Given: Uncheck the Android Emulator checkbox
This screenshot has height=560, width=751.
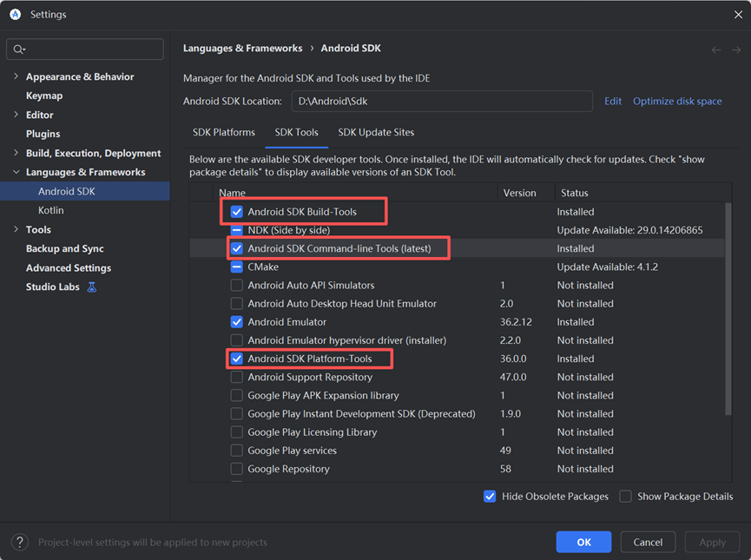Looking at the screenshot, I should (x=237, y=322).
